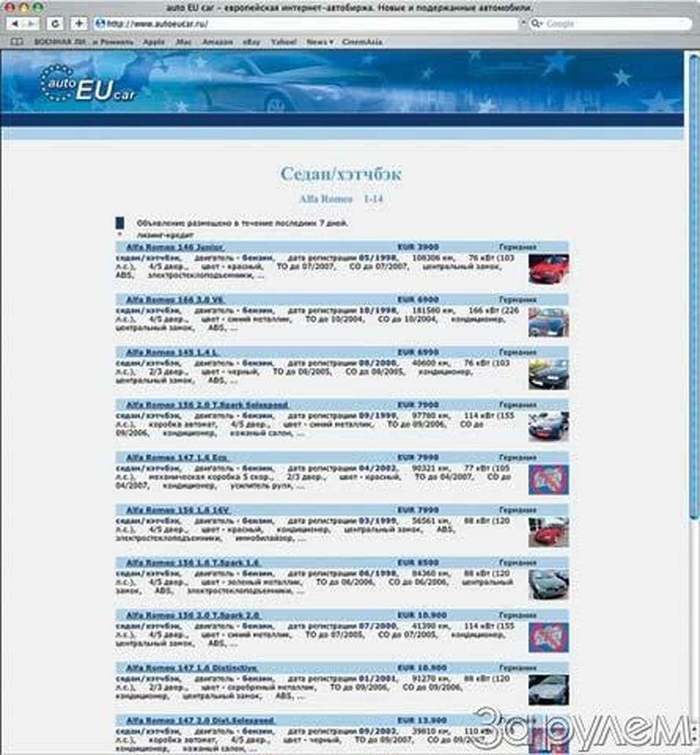The image size is (700, 755).
Task: Open the bookmarks library book icon
Action: click(x=17, y=42)
